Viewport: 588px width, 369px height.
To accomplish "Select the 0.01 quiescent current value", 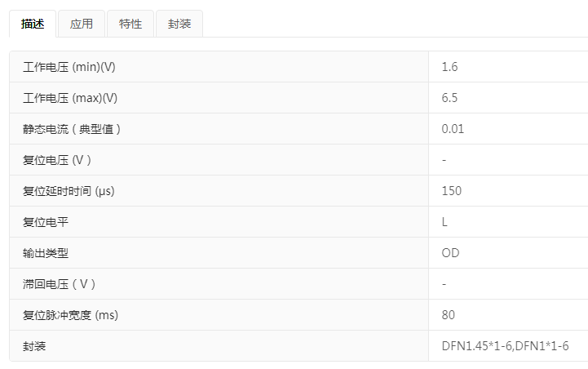I will click(x=453, y=129).
